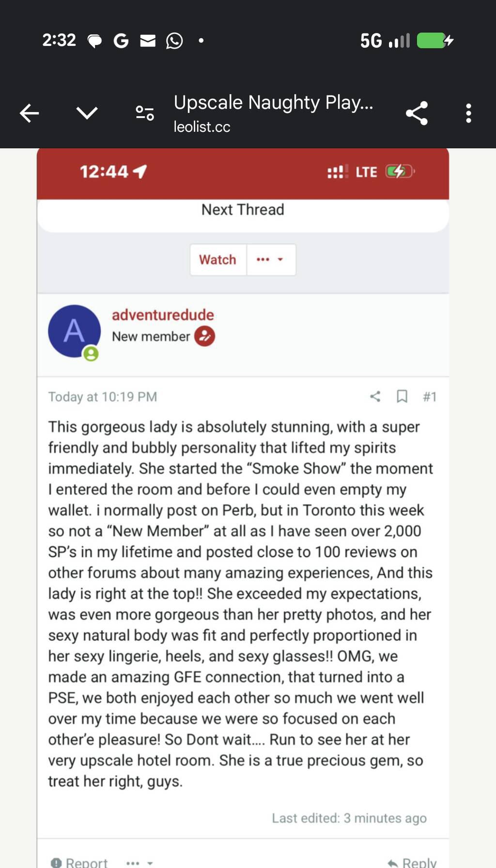Click the Today at 10:19 PM timestamp
This screenshot has height=868, width=496.
[103, 397]
